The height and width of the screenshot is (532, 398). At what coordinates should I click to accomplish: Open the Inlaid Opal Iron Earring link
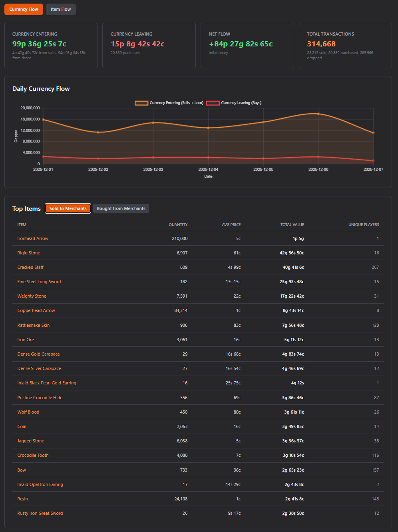[40, 484]
